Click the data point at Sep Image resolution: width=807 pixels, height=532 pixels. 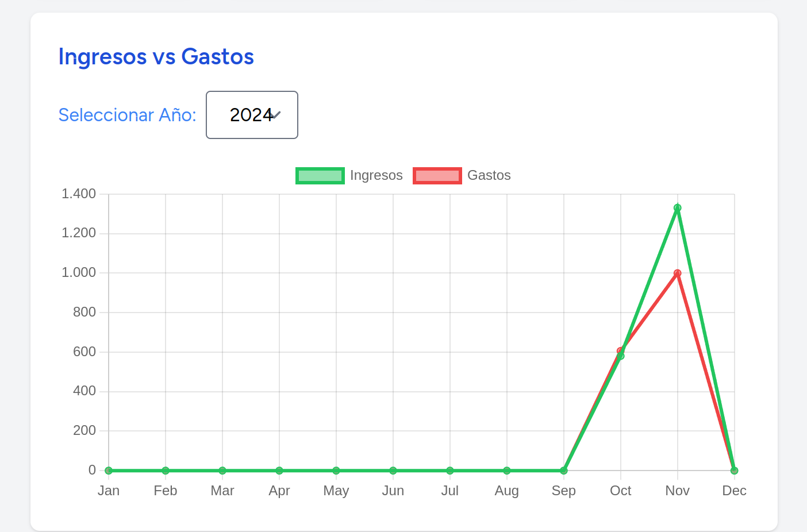tap(564, 471)
